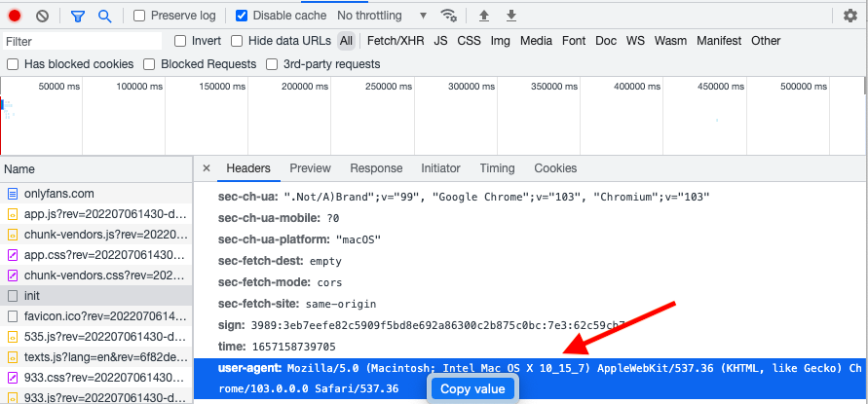The height and width of the screenshot is (404, 868).
Task: Click the red record network log button
Action: coord(15,16)
